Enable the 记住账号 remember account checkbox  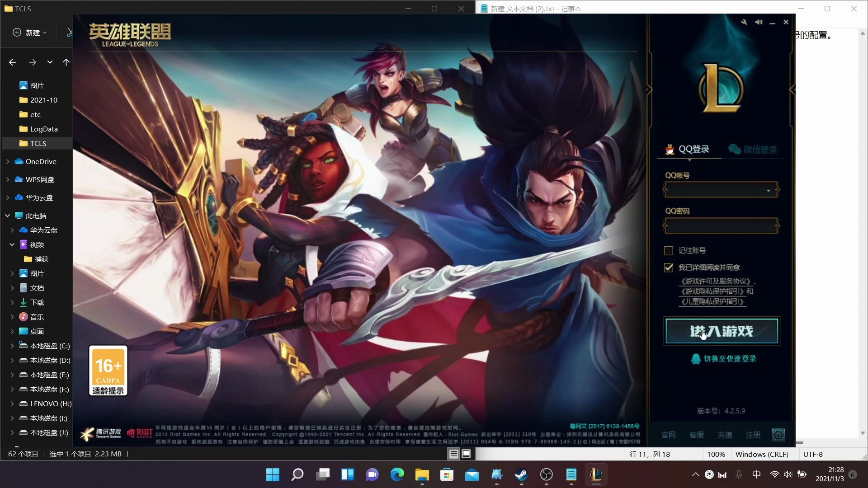[668, 250]
